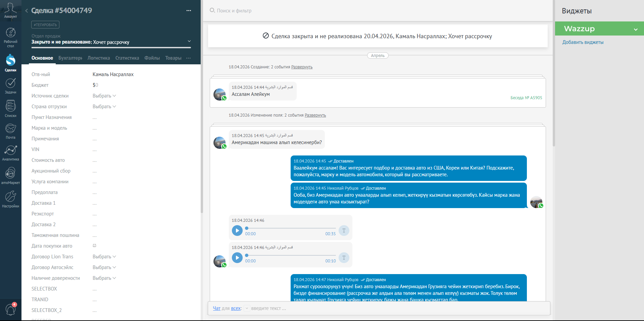Open the Договор Автосэйлс dropdown
The width and height of the screenshot is (644, 321).
[104, 267]
